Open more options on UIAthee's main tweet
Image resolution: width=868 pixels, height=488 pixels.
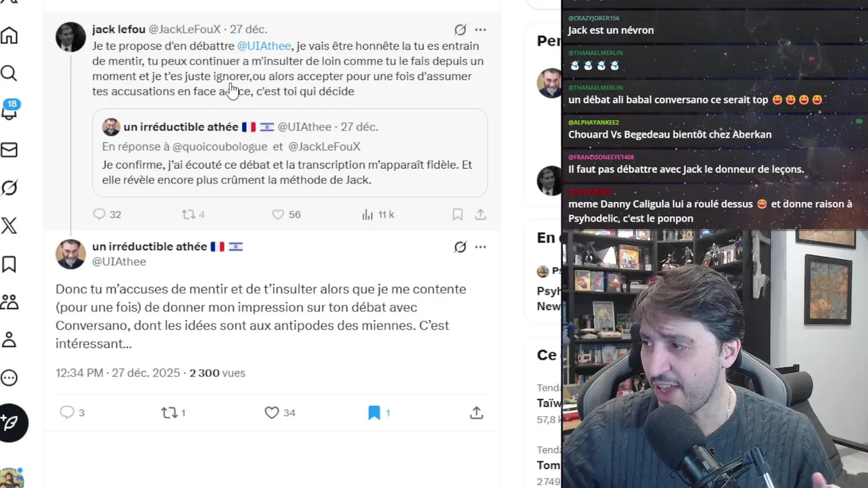click(480, 247)
